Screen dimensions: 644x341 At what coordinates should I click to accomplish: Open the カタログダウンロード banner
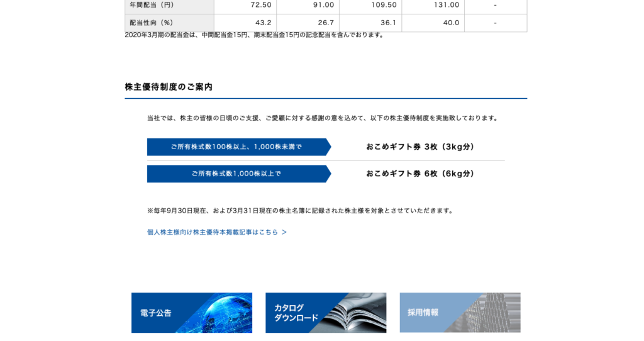(x=326, y=313)
